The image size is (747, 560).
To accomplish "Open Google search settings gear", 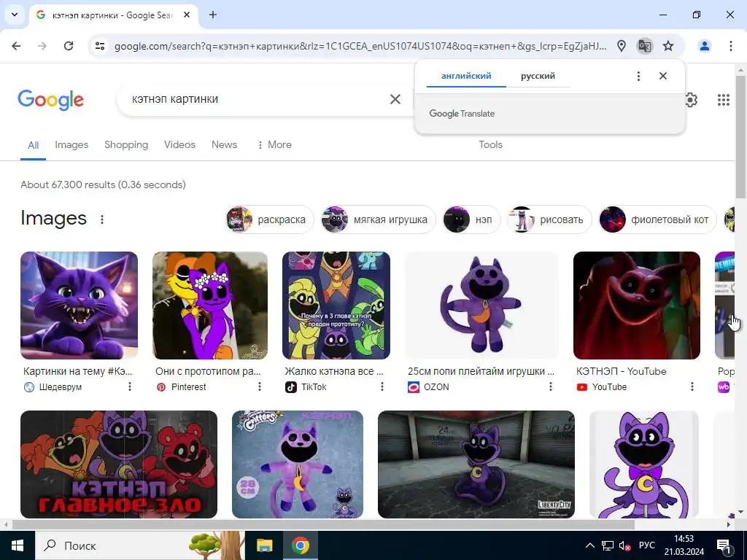I will coord(692,99).
